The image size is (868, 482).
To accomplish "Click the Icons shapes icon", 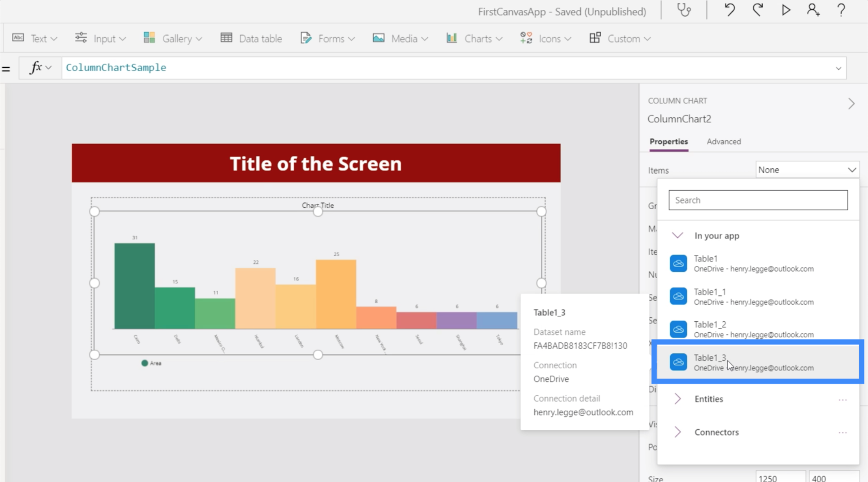I will [526, 38].
